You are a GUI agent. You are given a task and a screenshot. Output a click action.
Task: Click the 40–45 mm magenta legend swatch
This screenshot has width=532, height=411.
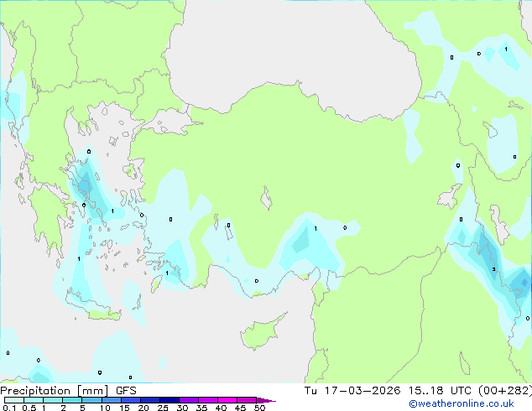[227, 400]
